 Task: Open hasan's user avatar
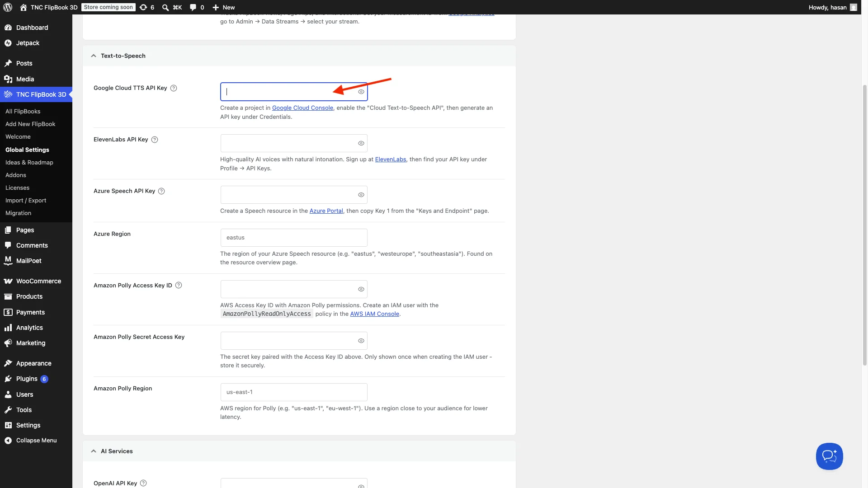click(x=854, y=7)
